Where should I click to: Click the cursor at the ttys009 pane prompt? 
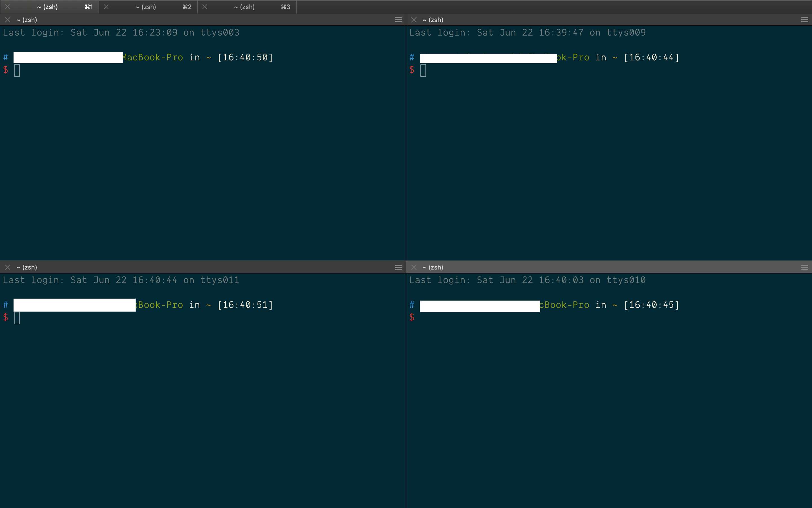click(423, 70)
